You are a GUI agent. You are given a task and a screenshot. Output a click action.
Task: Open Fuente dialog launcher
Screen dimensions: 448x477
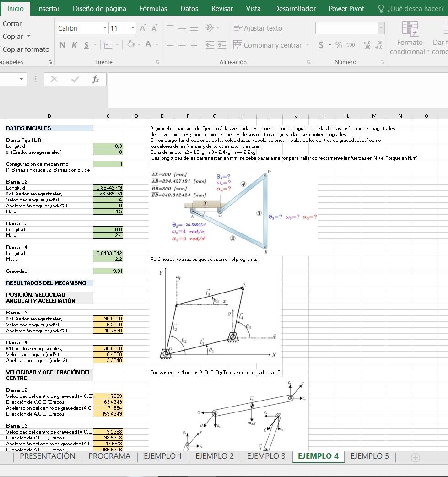tap(157, 62)
